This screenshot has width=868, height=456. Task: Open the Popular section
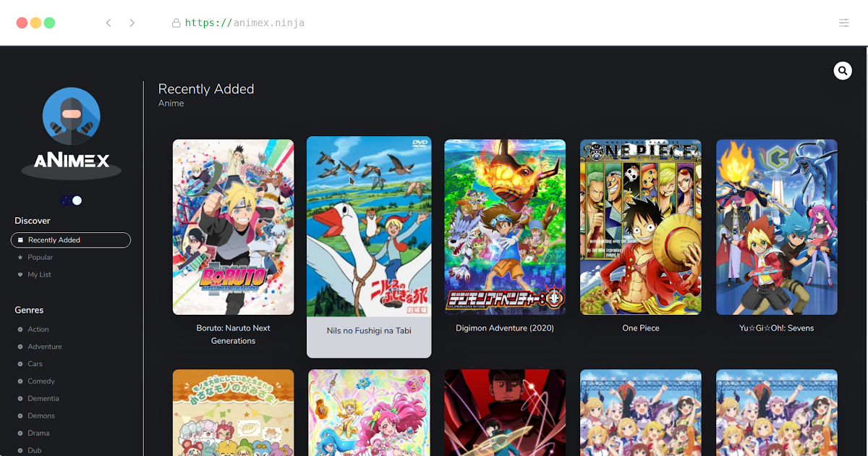41,258
